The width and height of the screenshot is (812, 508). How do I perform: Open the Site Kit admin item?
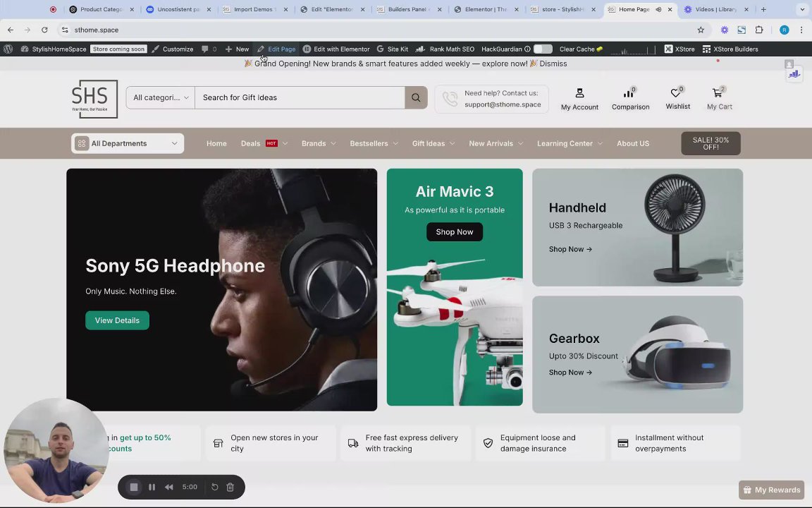(393, 49)
